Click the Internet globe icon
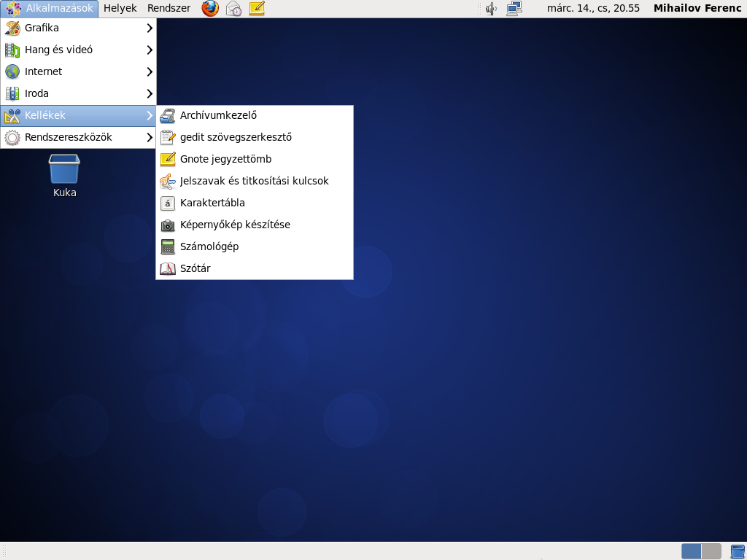The image size is (747, 560). (12, 72)
